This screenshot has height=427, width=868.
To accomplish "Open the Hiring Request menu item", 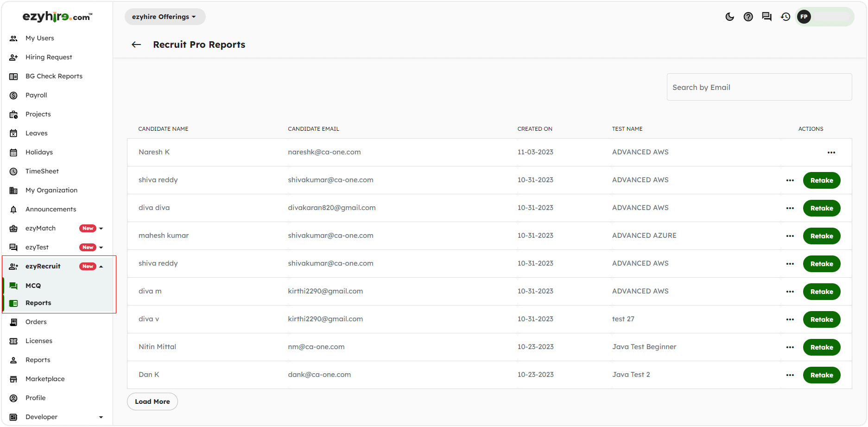I will tap(49, 57).
